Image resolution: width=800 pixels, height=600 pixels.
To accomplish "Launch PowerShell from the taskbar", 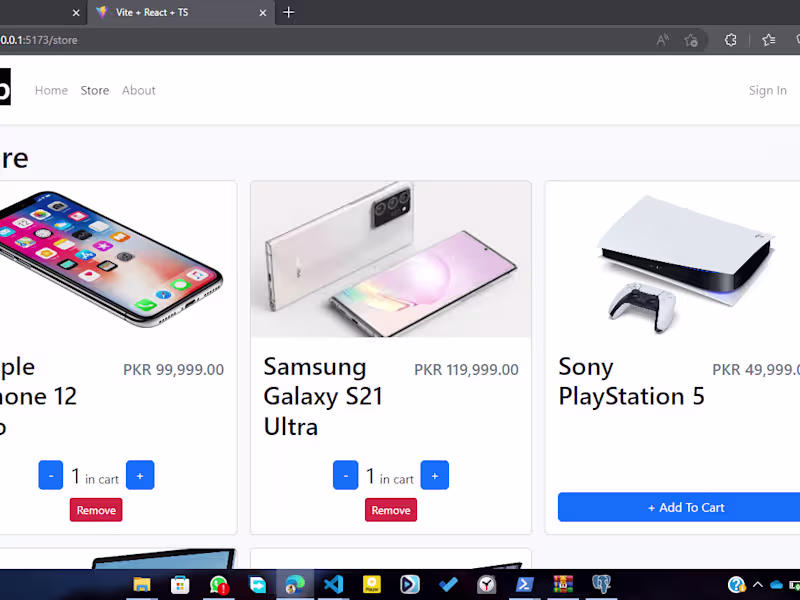I will 525,584.
